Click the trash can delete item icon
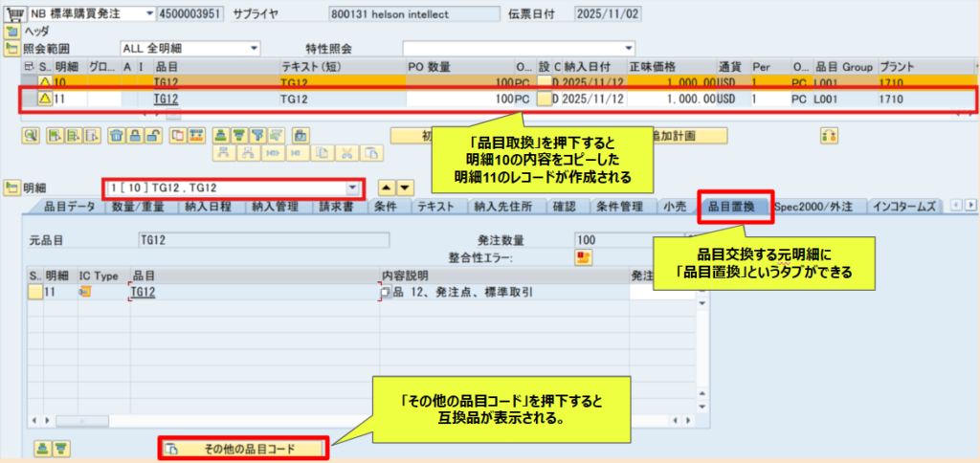980x463 pixels. point(116,136)
